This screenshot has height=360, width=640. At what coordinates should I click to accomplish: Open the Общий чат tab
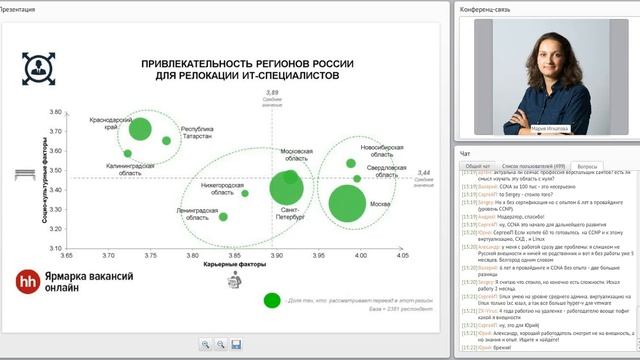pyautogui.click(x=478, y=166)
